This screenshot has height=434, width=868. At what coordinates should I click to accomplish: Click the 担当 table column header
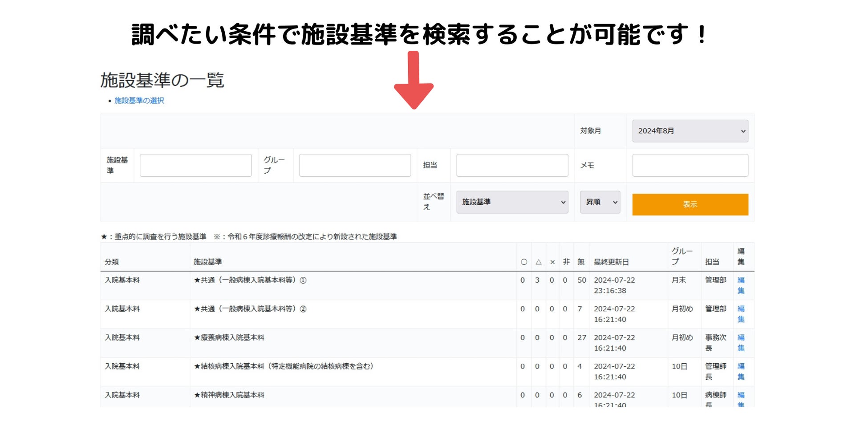(x=712, y=262)
